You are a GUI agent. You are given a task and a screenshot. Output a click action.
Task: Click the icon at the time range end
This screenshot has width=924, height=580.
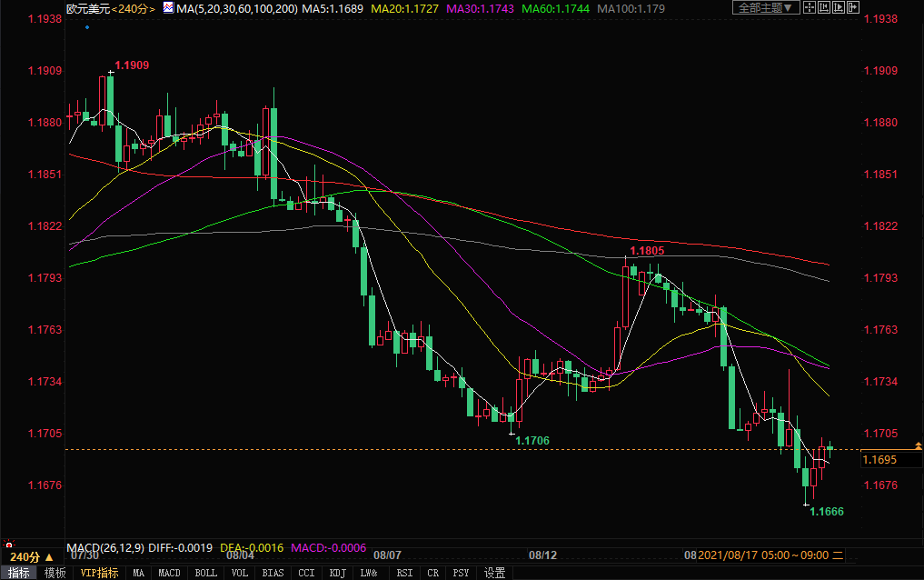point(838,555)
